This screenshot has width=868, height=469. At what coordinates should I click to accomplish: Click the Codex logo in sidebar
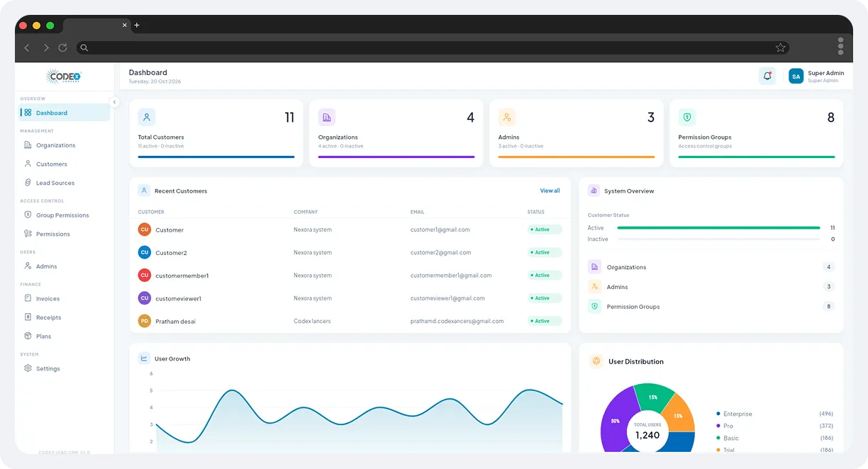point(64,77)
